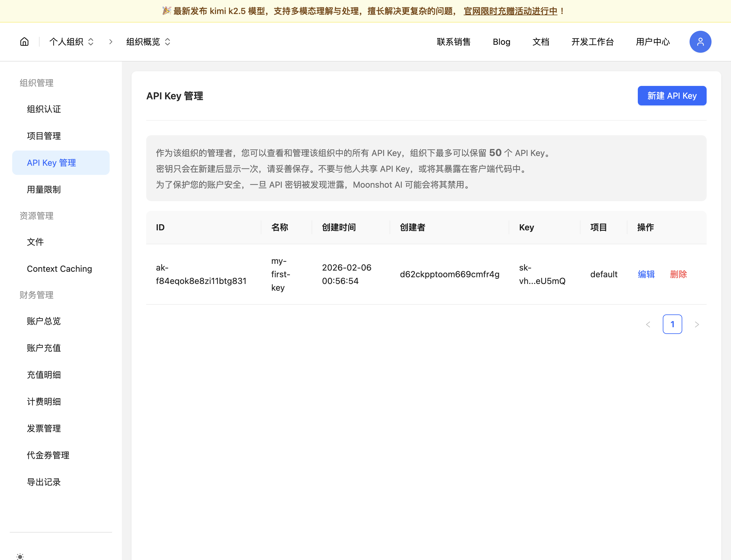Click the previous page left arrow

click(648, 324)
